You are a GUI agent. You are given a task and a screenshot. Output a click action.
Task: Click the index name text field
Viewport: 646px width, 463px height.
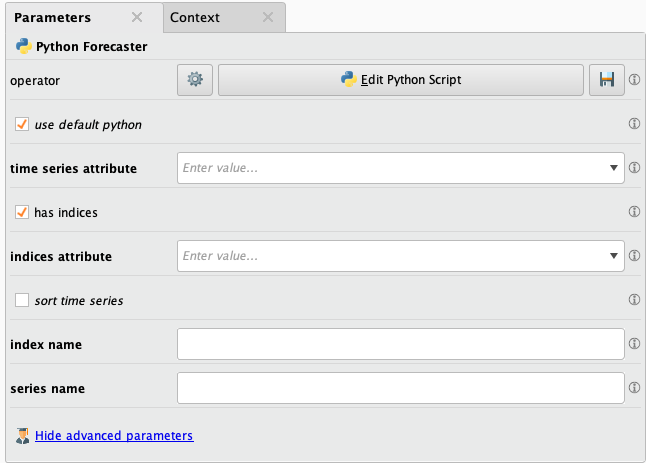tap(400, 344)
